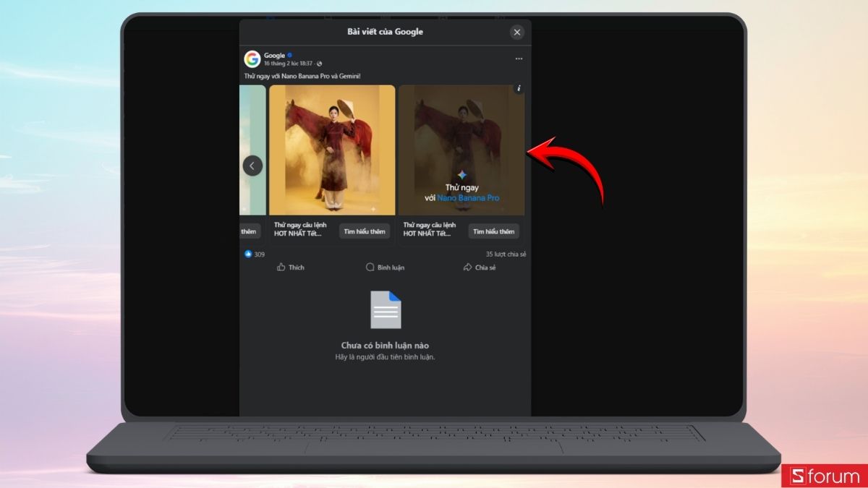Open the Google page name link
Screen dimensions: 868x488
coord(274,56)
